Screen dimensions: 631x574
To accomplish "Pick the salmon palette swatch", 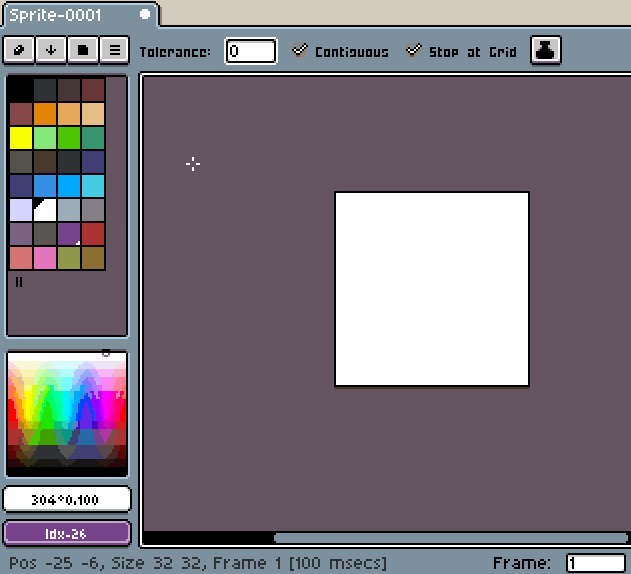I will click(21, 258).
